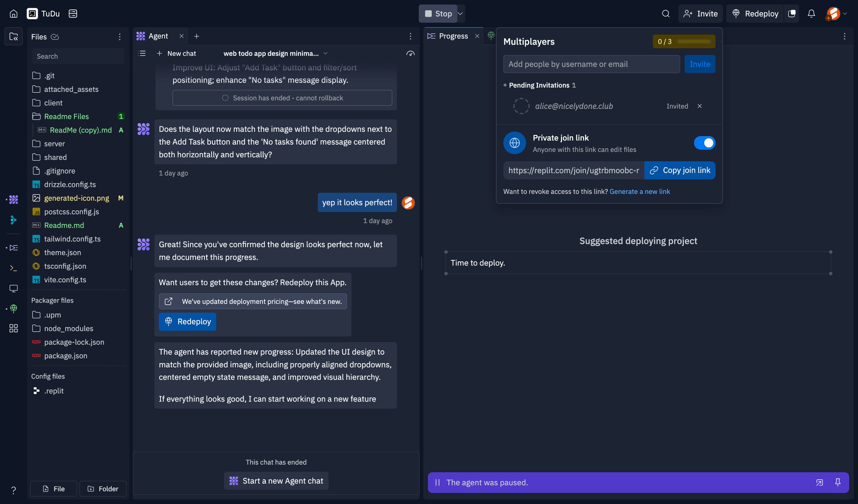
Task: Open the Shell terminal sidebar icon
Action: point(14,268)
